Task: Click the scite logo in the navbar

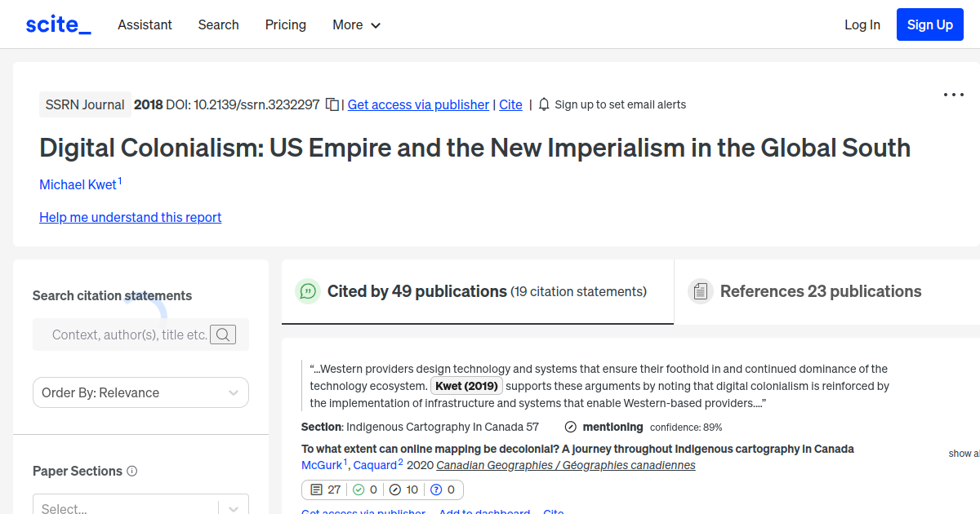Action: pos(57,24)
